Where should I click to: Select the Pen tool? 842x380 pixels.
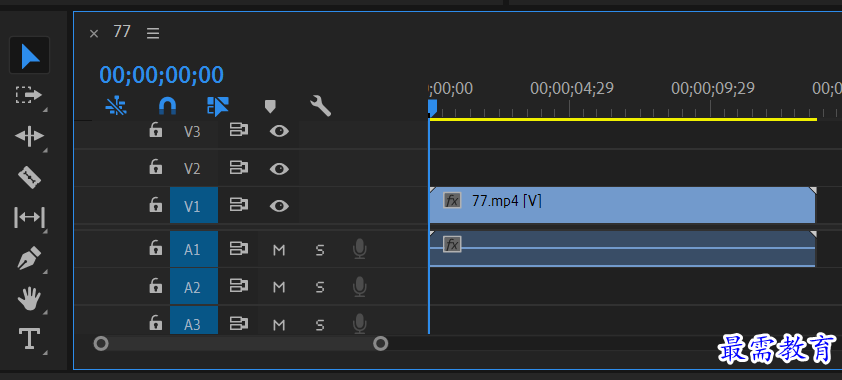coord(29,258)
